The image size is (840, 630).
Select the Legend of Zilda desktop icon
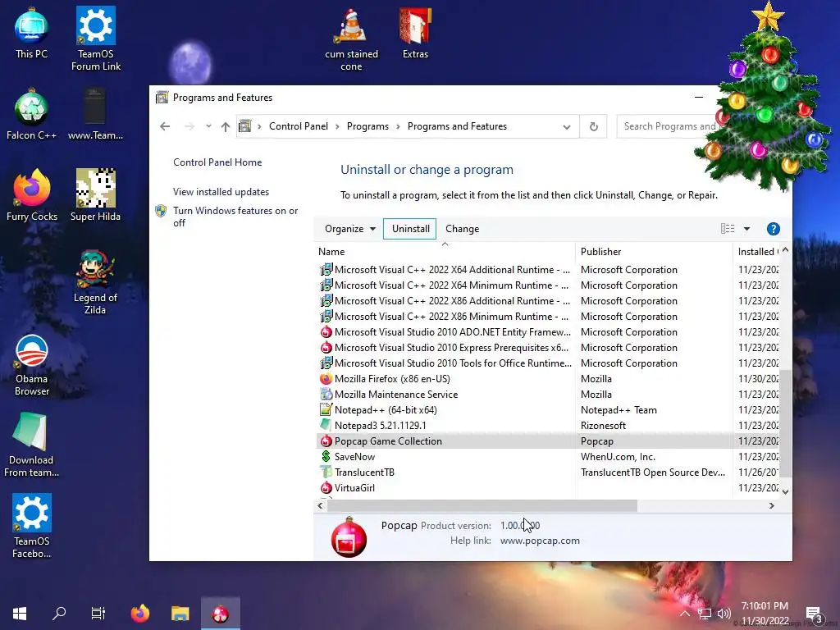coord(95,282)
